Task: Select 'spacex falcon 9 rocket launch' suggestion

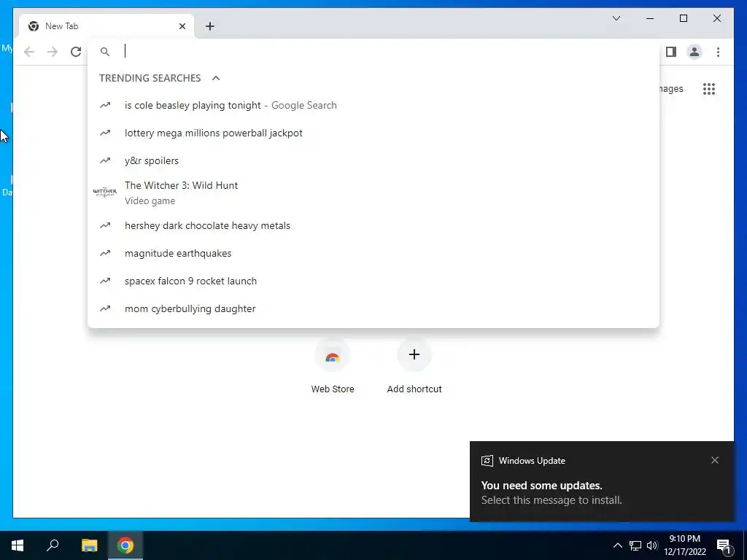Action: (x=373, y=281)
